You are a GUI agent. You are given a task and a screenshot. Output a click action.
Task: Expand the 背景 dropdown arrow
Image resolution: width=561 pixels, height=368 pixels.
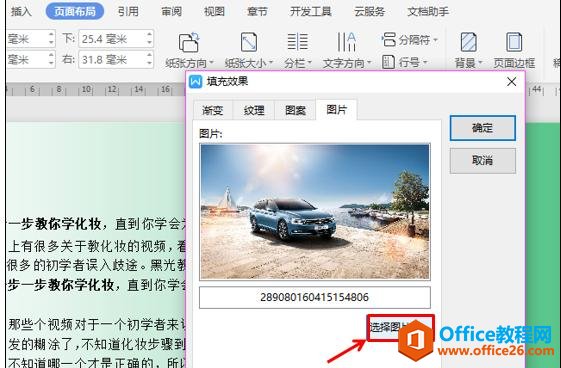(480, 63)
